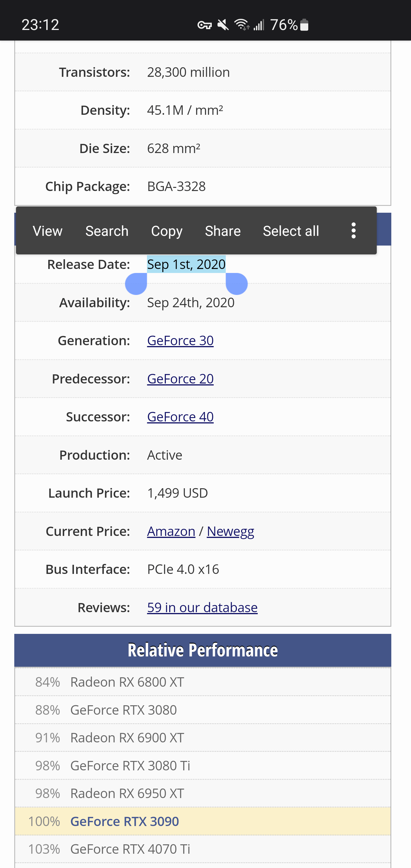Viewport: 411px width, 868px height.
Task: Tap the cellular signal strength icon
Action: pos(259,25)
